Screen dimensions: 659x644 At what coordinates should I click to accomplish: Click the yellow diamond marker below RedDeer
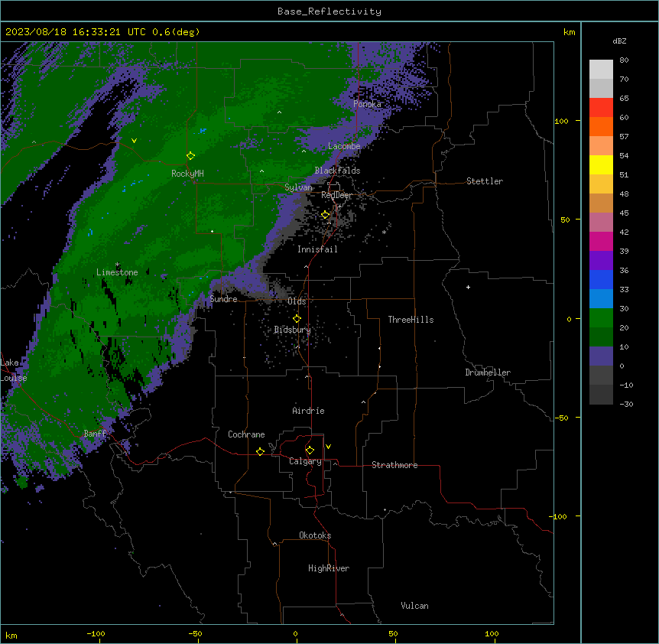point(326,215)
